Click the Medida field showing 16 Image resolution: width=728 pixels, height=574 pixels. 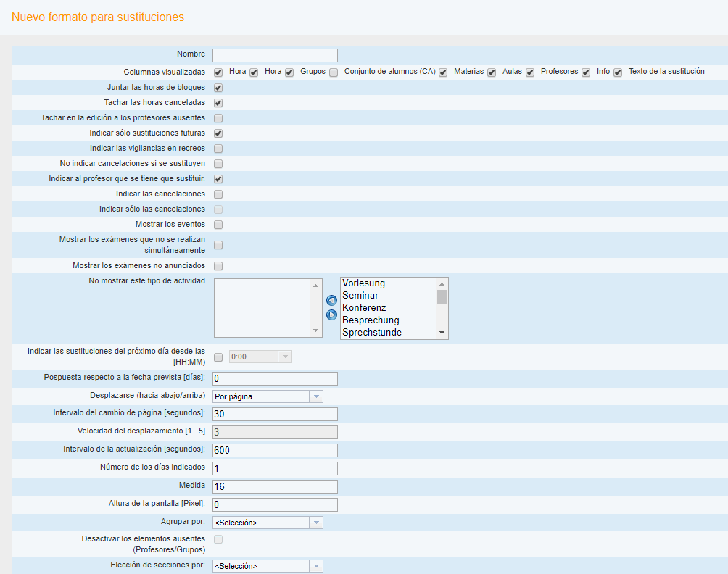pyautogui.click(x=275, y=486)
